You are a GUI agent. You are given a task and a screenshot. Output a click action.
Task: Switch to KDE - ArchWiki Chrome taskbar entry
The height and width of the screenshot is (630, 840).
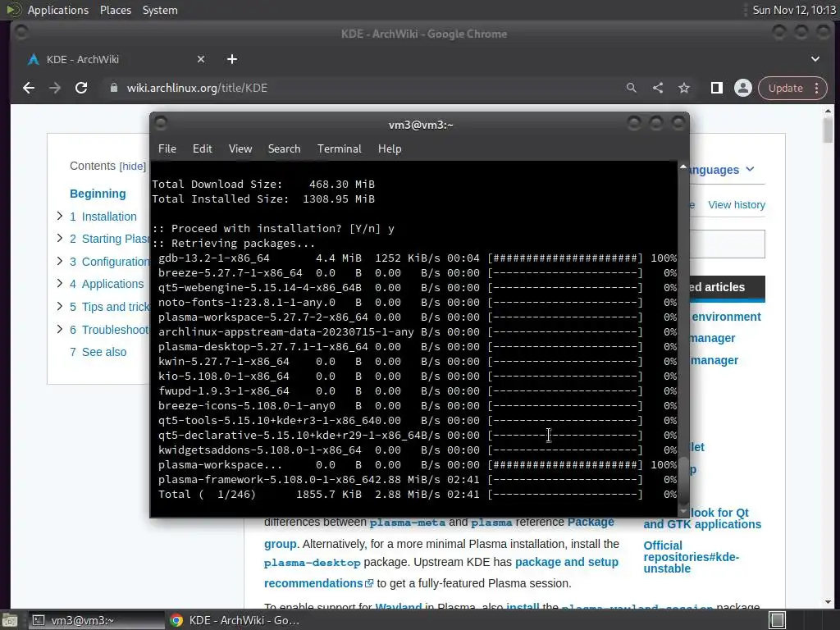(x=234, y=620)
